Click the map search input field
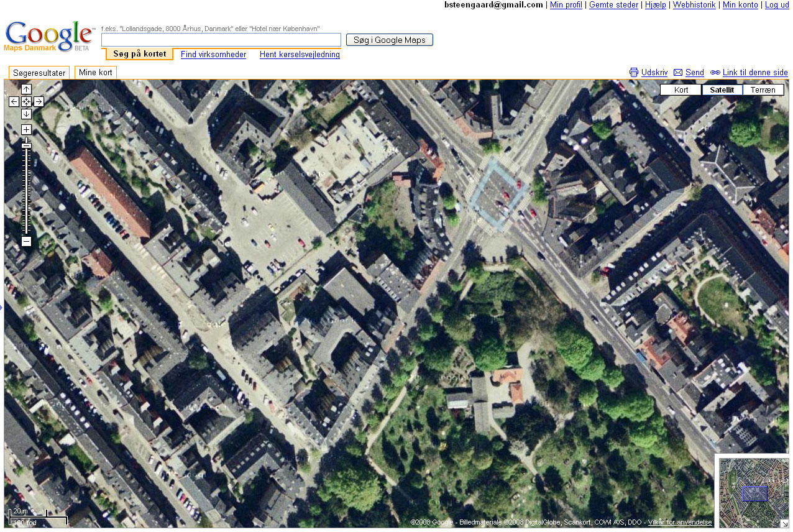The image size is (793, 532). (221, 40)
